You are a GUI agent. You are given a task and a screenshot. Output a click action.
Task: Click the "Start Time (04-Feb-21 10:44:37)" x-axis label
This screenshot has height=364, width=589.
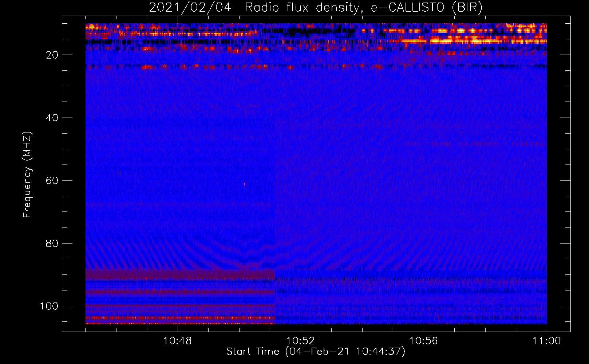click(316, 352)
